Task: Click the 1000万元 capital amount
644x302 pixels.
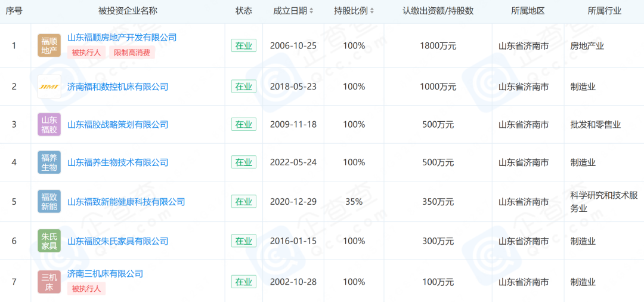Action: [438, 87]
